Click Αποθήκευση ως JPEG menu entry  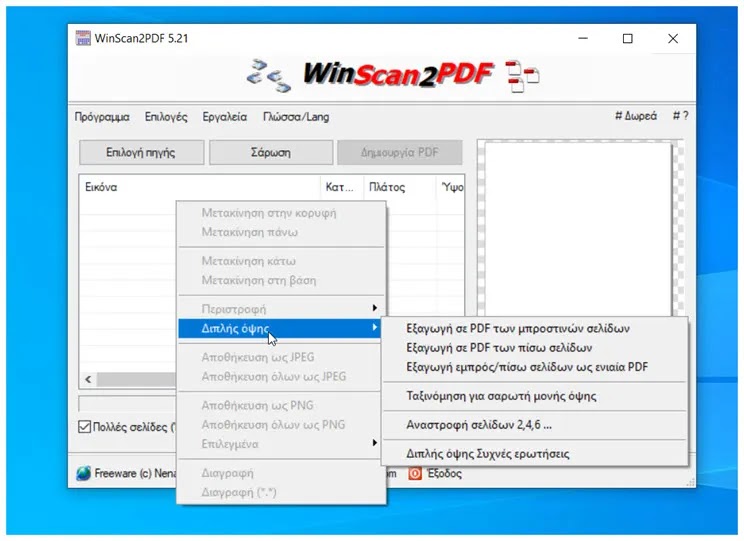pos(281,357)
